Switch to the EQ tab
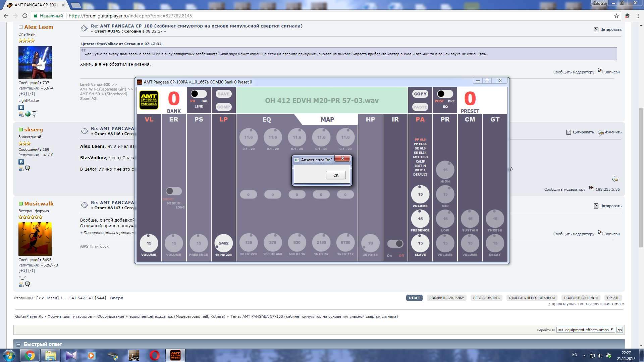 pos(266,119)
